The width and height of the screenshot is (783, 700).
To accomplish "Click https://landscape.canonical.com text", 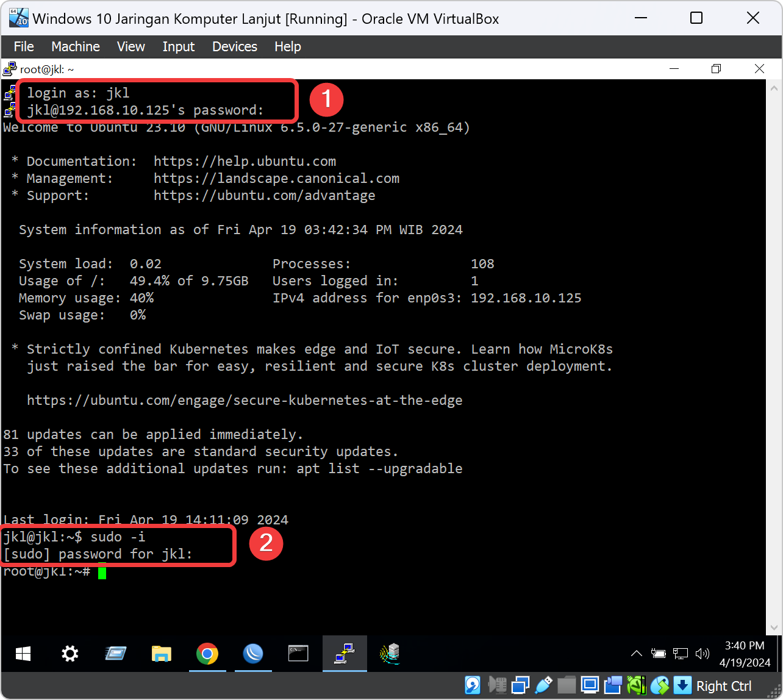I will 276,179.
